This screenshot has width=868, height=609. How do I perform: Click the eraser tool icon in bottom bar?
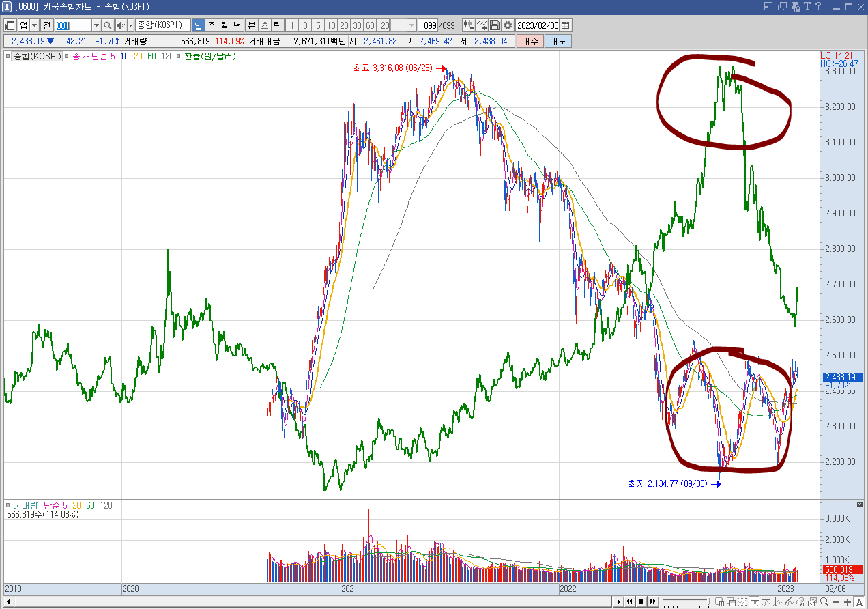tap(800, 601)
